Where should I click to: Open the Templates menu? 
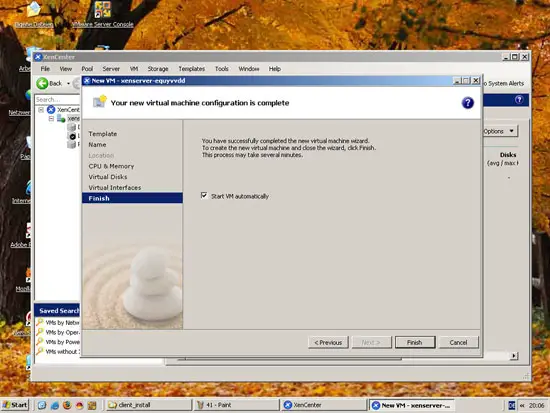[x=192, y=69]
